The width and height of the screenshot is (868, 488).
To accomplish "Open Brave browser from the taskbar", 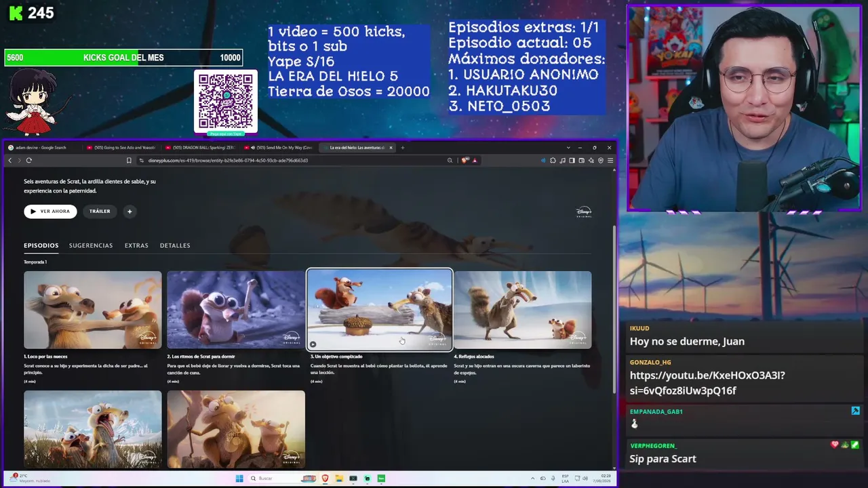I will (x=325, y=479).
